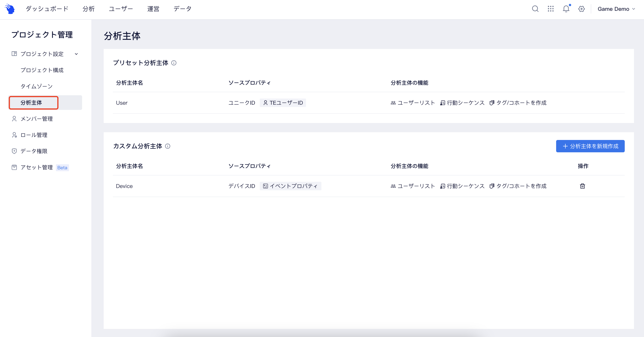Click the カスタム分析主体 section title
The image size is (644, 337).
click(x=138, y=146)
